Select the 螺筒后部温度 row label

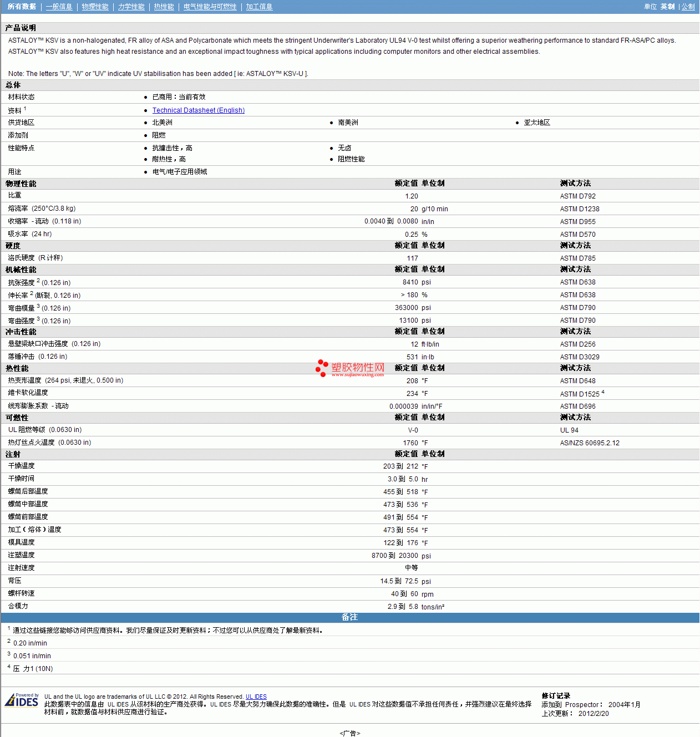click(x=28, y=491)
